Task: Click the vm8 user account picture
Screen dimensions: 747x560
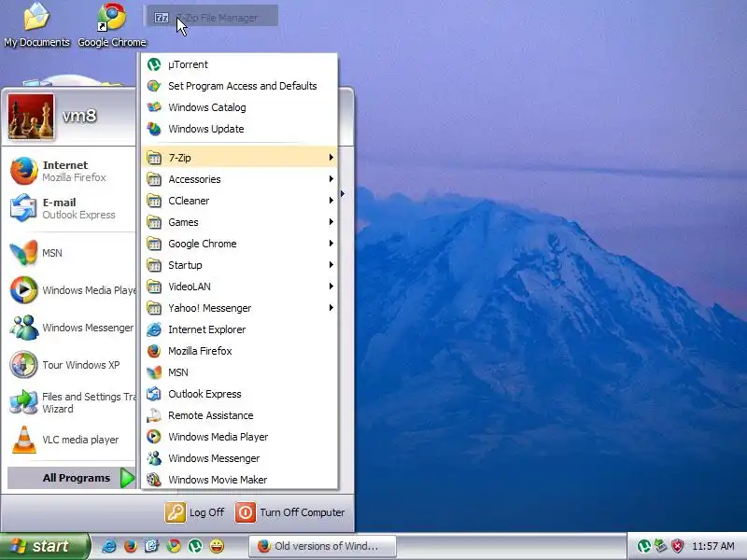Action: pos(31,116)
